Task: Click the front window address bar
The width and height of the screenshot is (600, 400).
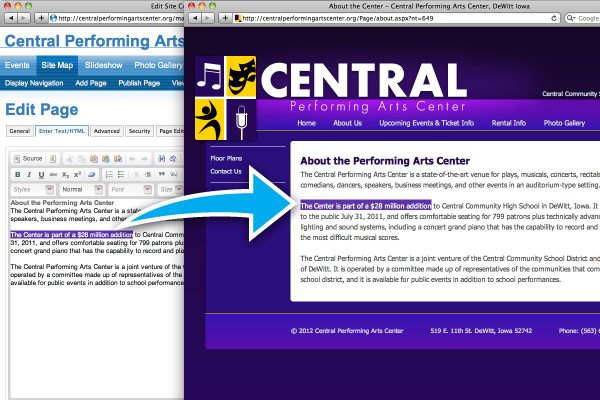Action: tap(397, 18)
